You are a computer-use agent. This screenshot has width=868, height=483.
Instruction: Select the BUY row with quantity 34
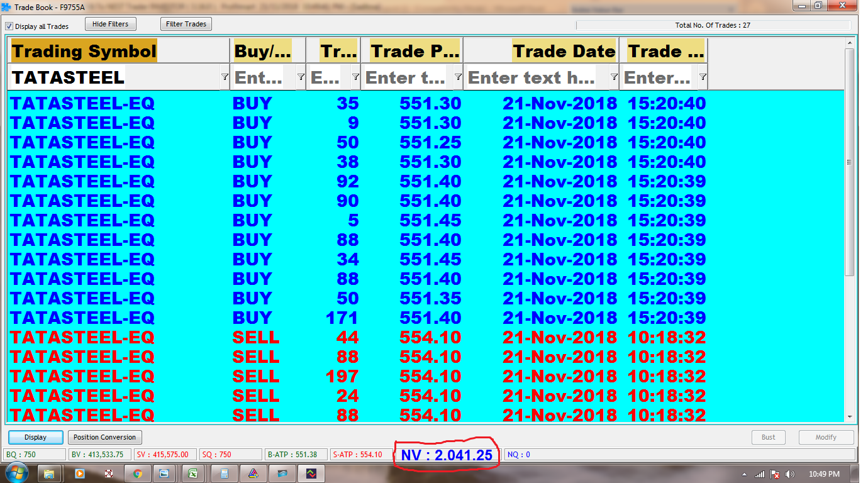tap(425, 259)
